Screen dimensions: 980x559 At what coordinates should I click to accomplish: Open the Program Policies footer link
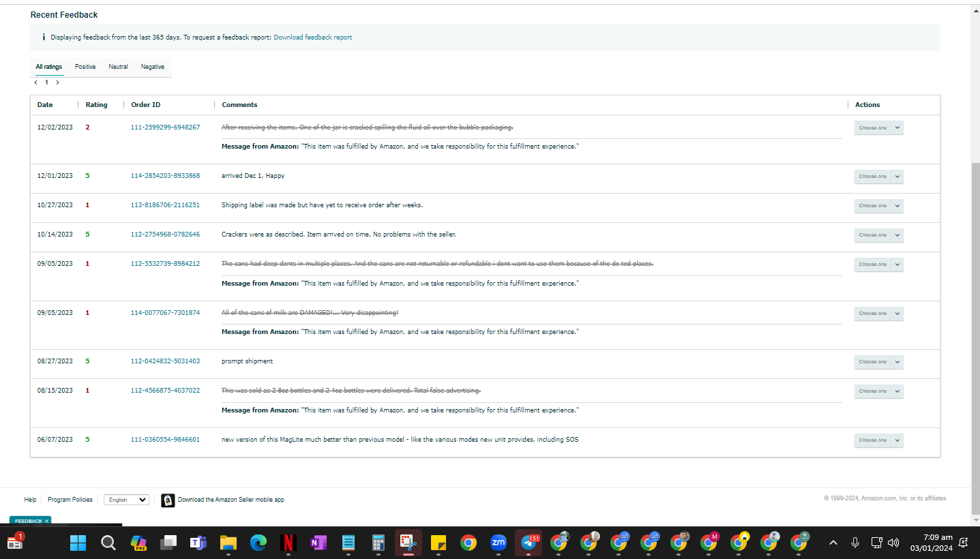pyautogui.click(x=70, y=500)
